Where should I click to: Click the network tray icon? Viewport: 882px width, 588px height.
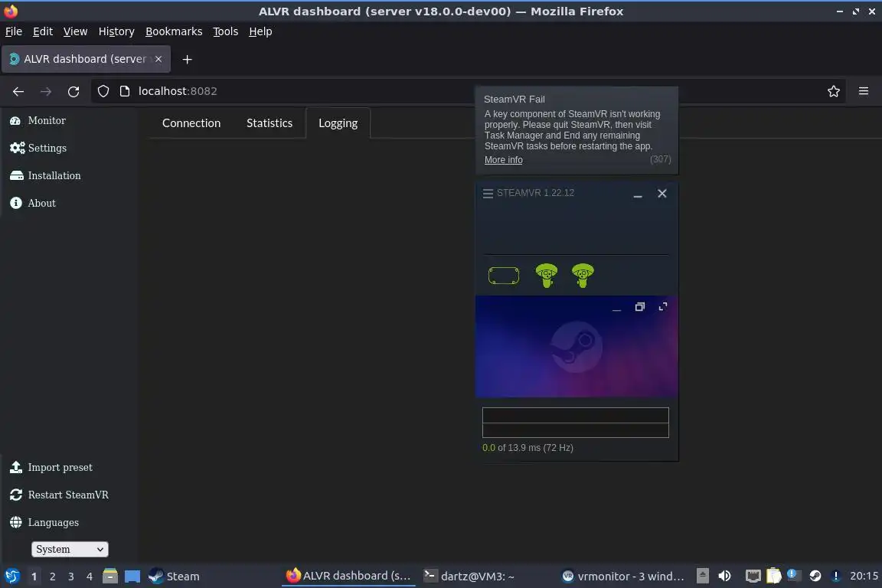coord(753,576)
